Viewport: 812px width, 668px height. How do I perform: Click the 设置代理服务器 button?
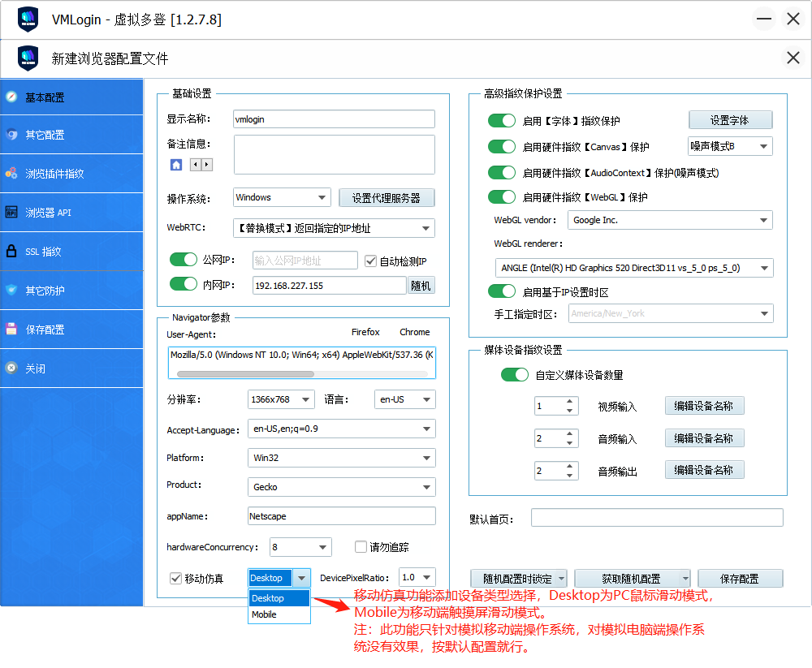tap(387, 198)
